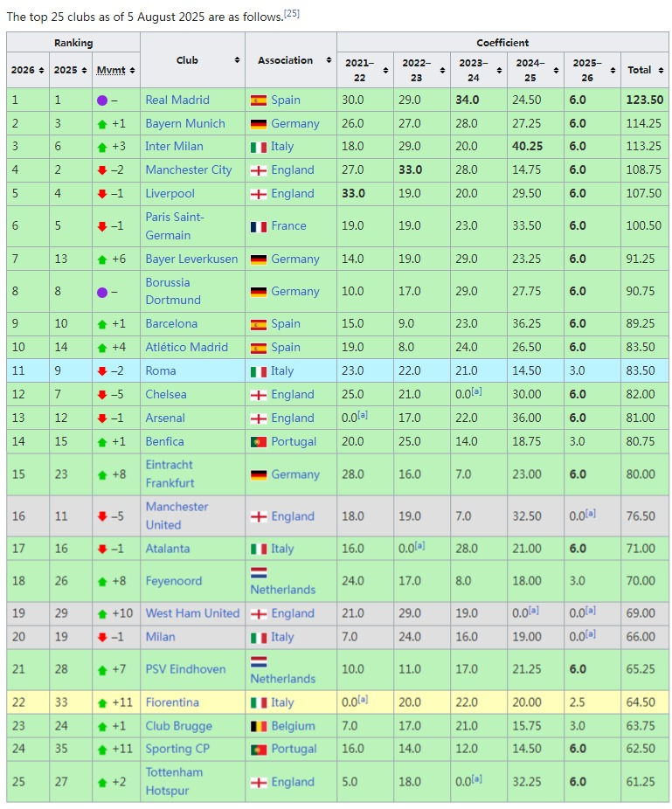Open Feyenoord club link
The width and height of the screenshot is (672, 809).
tap(173, 581)
